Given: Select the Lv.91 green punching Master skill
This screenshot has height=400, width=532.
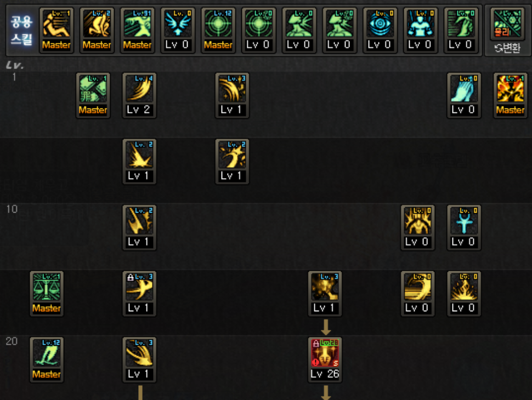Looking at the screenshot, I should 138,31.
